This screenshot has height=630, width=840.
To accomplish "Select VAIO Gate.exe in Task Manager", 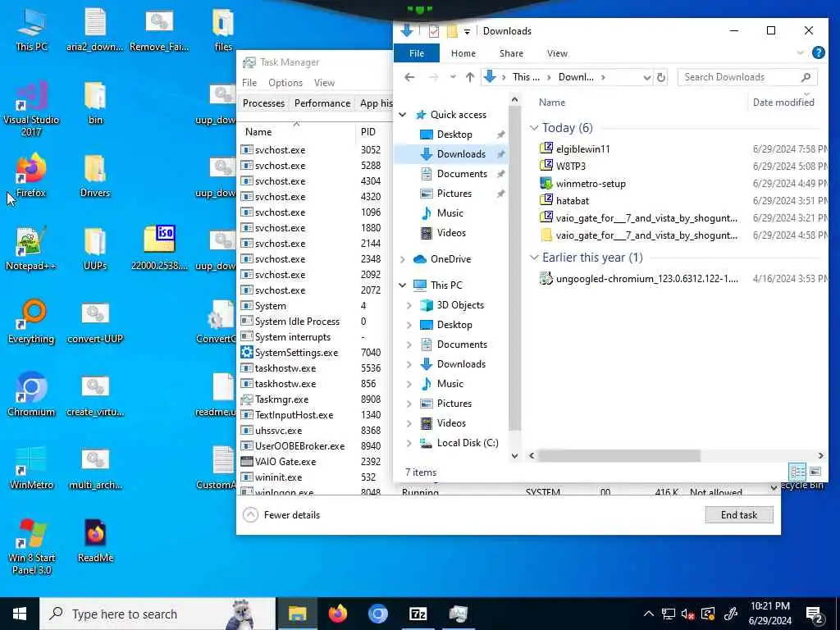I will tap(285, 462).
